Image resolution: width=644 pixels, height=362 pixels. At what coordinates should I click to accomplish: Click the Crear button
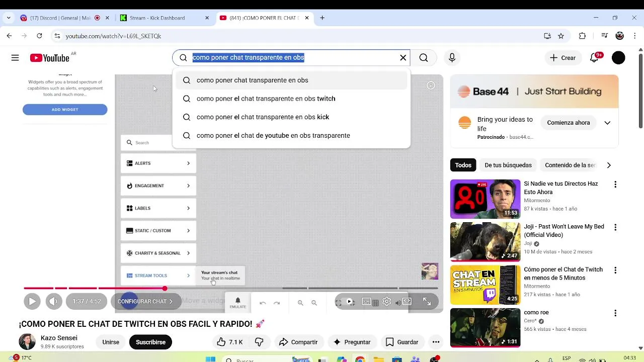(x=563, y=58)
